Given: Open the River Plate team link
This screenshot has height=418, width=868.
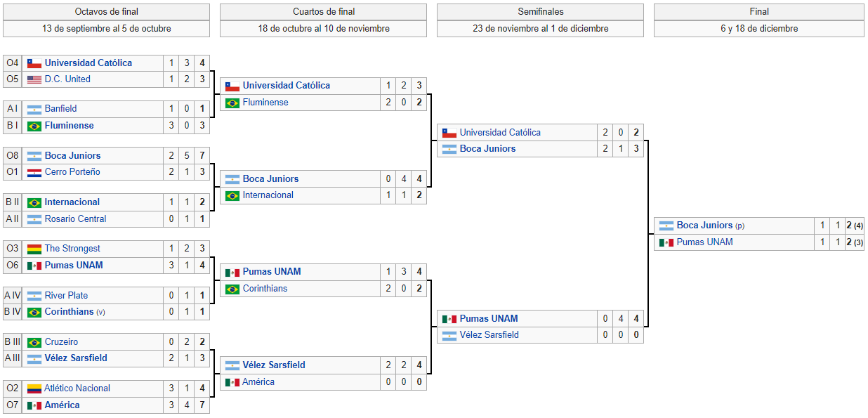Looking at the screenshot, I should (65, 295).
